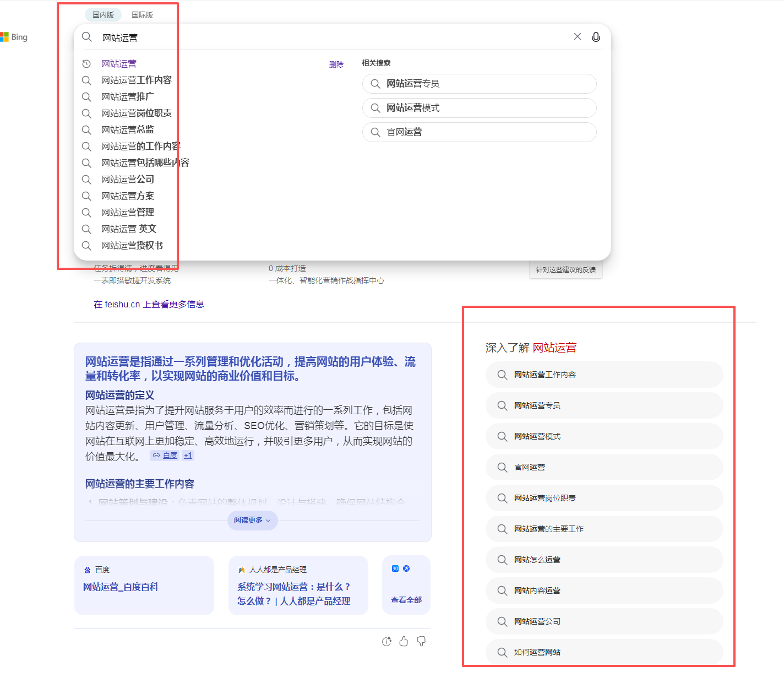
Task: Click the Bing logo
Action: [x=15, y=36]
